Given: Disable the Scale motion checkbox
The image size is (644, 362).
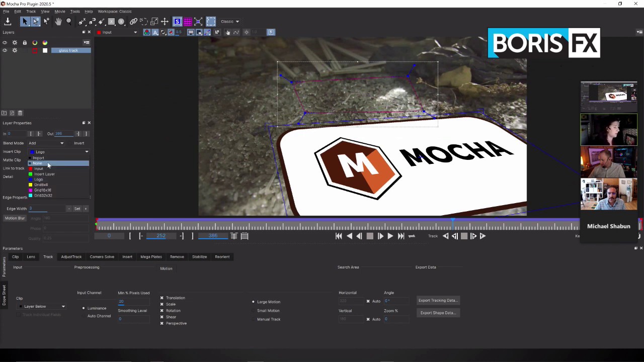Looking at the screenshot, I should (162, 304).
